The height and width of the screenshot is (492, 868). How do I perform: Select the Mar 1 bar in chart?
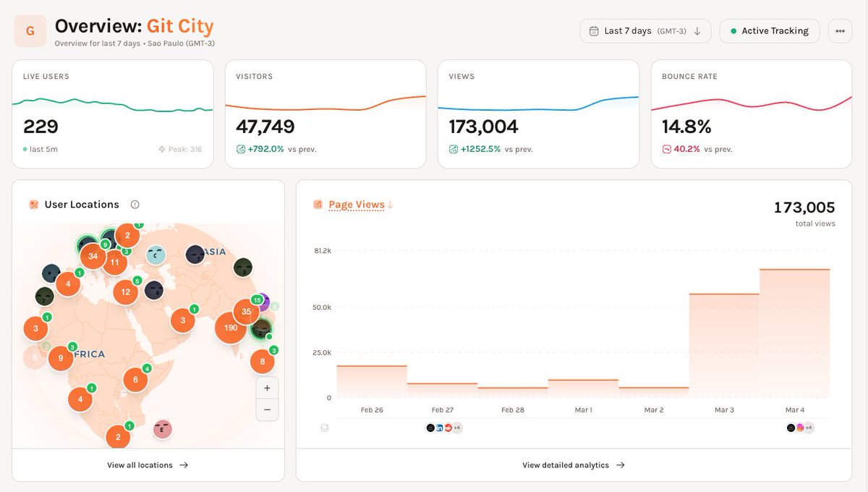583,388
